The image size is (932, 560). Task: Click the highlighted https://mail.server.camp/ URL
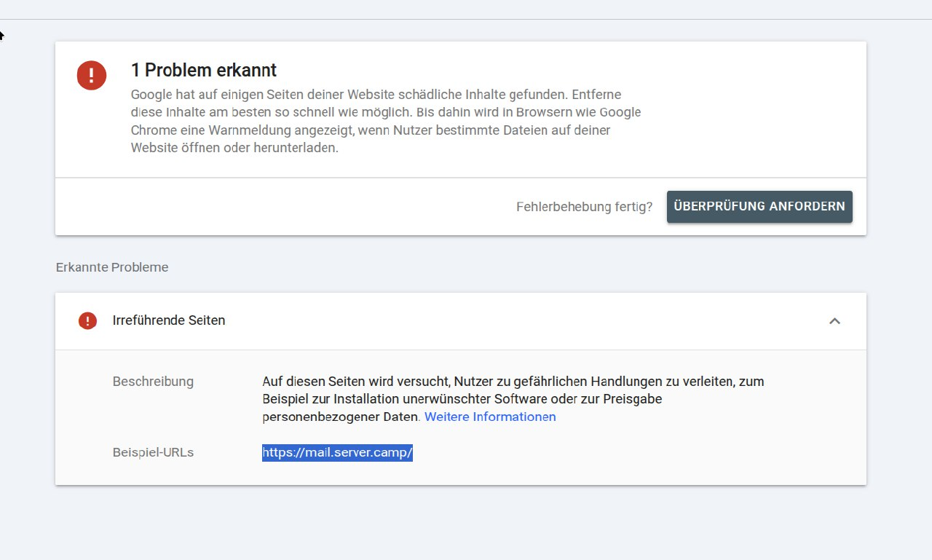(x=337, y=453)
